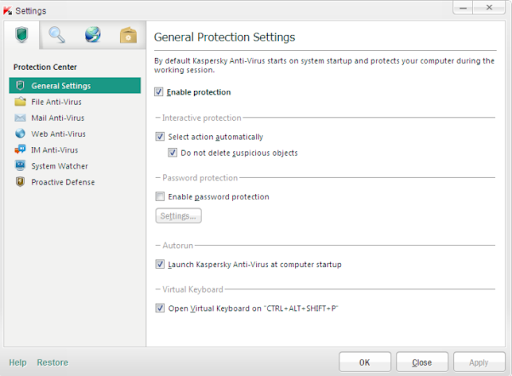The height and width of the screenshot is (376, 512).
Task: Select File Anti-Virus in the sidebar
Action: tap(75, 102)
